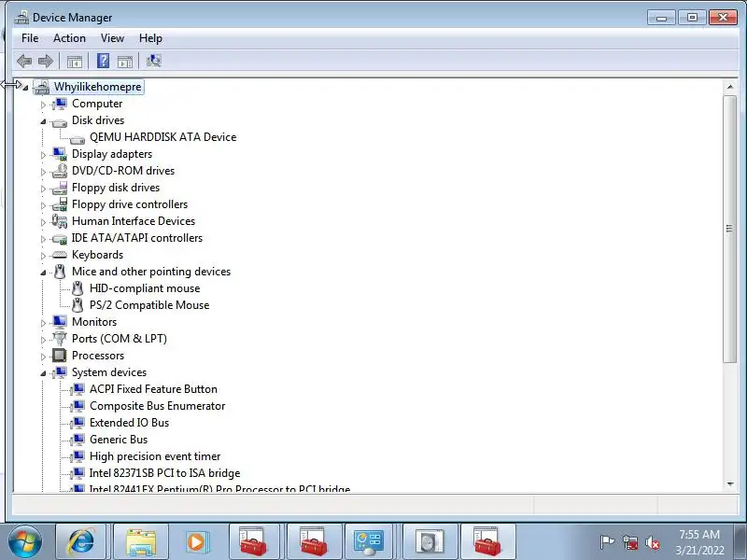747x560 pixels.
Task: Click the Show/Hide Action Pane toolbar icon
Action: [125, 62]
